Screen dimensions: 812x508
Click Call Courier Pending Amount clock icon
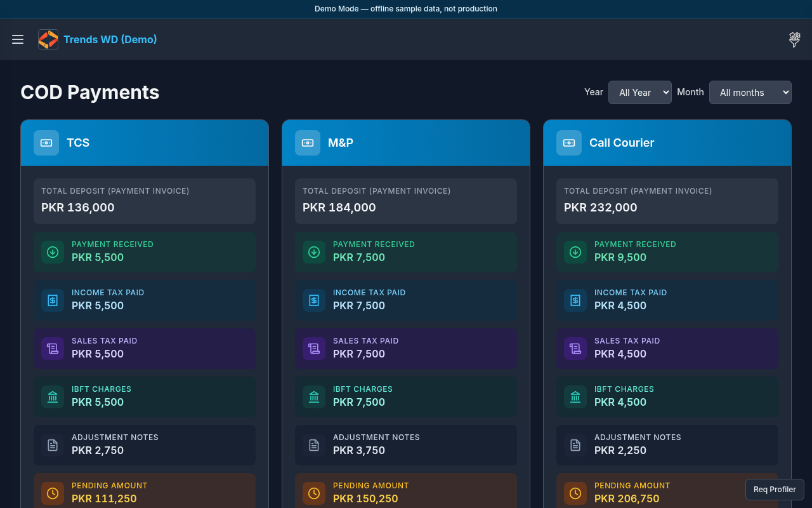575,493
